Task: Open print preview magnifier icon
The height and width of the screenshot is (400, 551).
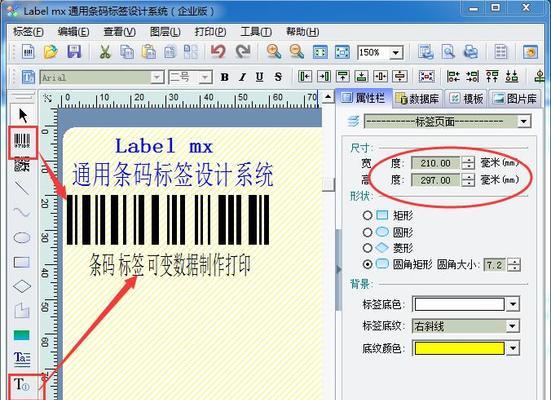Action: coord(448,52)
